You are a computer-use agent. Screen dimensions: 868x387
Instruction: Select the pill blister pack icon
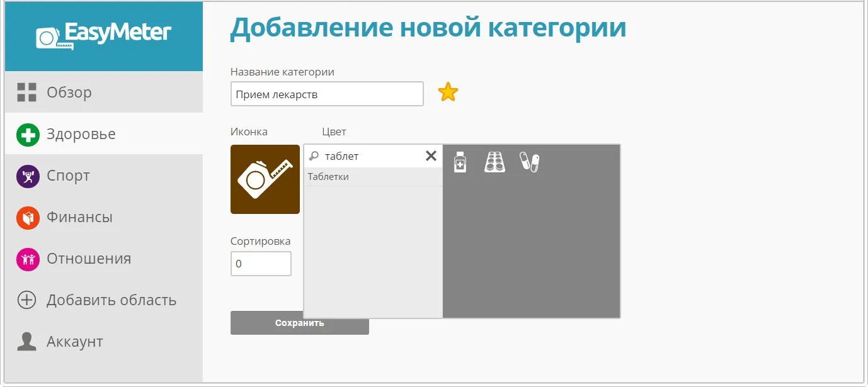(495, 162)
